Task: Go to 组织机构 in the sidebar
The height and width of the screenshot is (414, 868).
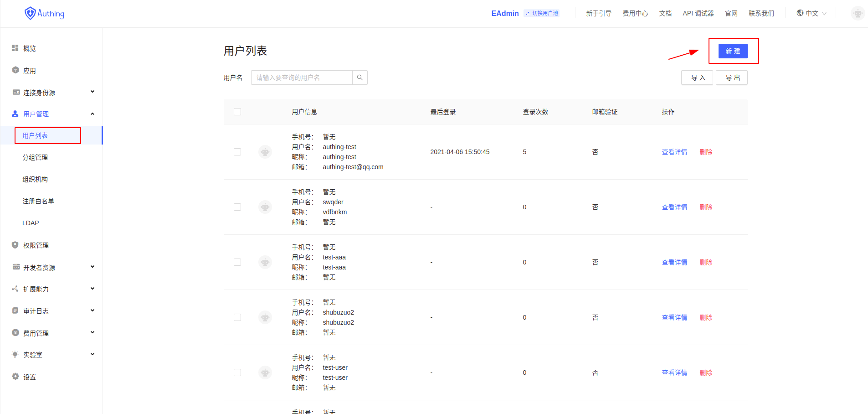Action: pyautogui.click(x=35, y=179)
